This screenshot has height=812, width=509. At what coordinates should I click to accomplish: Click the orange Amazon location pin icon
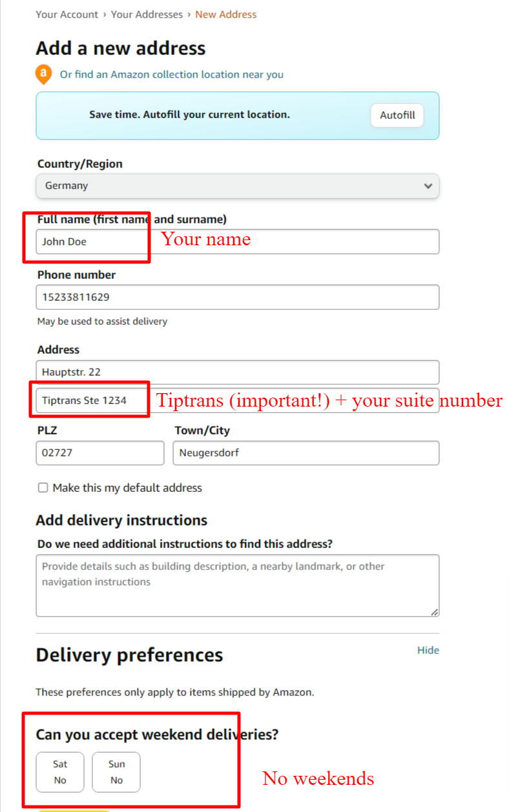[x=43, y=74]
